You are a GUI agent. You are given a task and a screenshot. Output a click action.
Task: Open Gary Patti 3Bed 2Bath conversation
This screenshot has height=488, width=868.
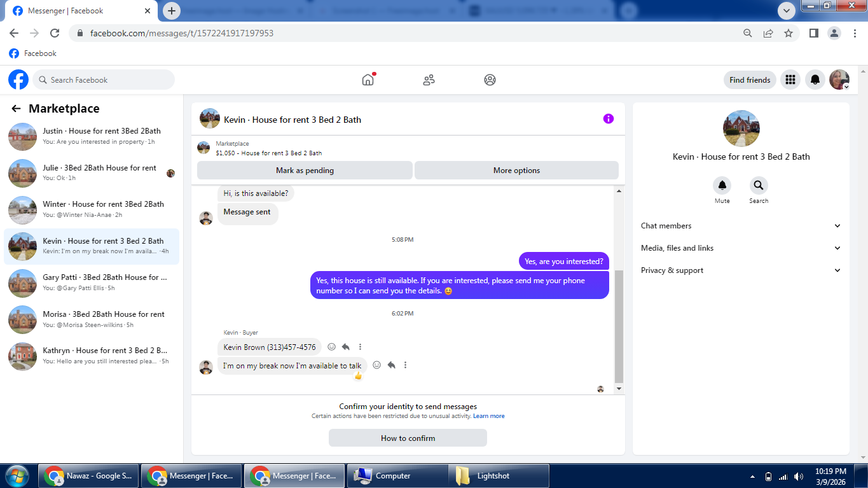coord(92,282)
